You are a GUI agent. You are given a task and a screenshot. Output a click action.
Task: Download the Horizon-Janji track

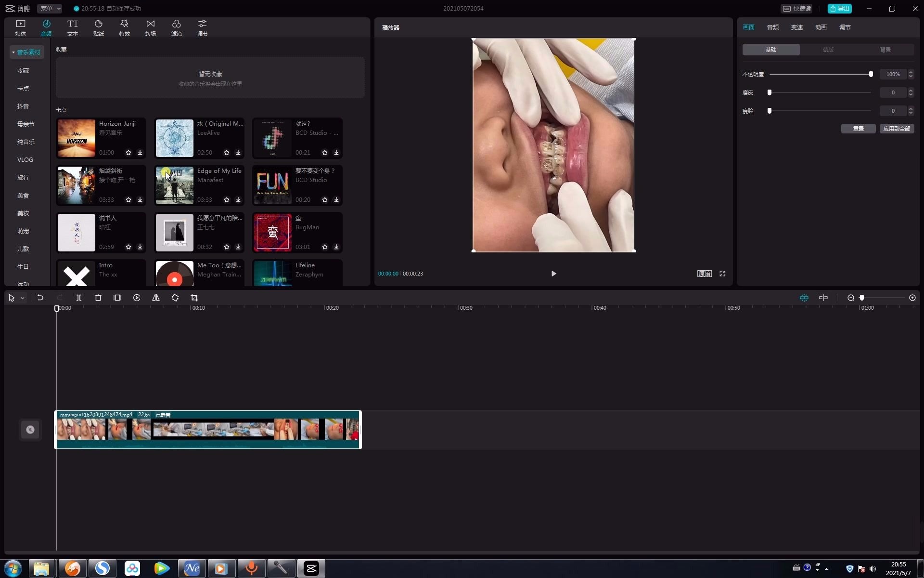pos(140,153)
